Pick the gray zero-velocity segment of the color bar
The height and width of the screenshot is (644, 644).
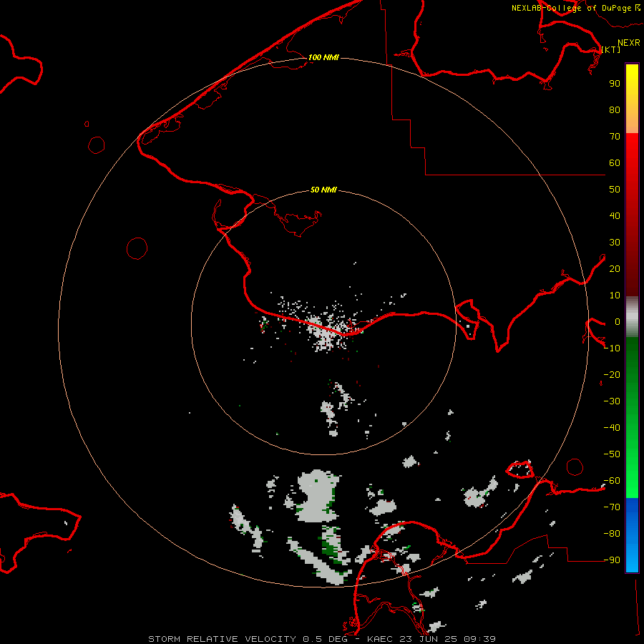click(x=632, y=317)
